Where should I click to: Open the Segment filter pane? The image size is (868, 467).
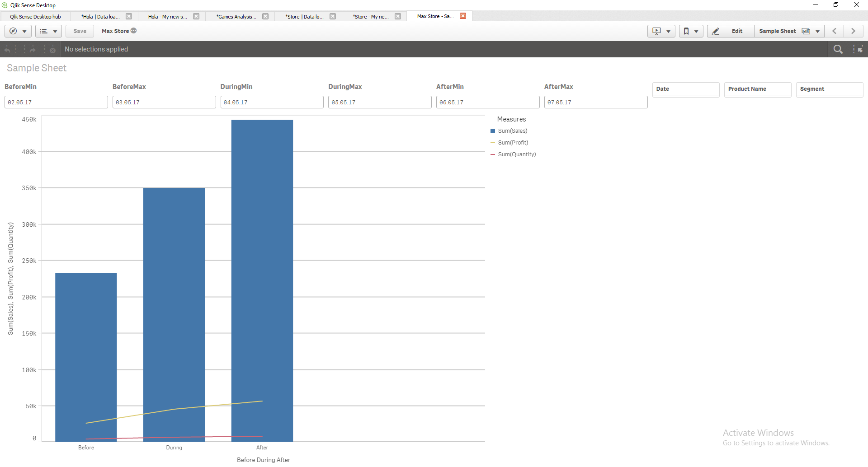[830, 89]
